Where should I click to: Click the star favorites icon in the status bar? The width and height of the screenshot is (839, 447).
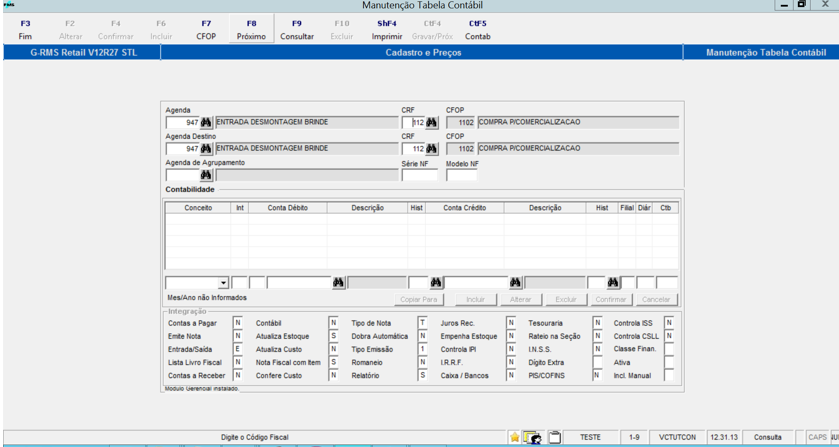[515, 437]
